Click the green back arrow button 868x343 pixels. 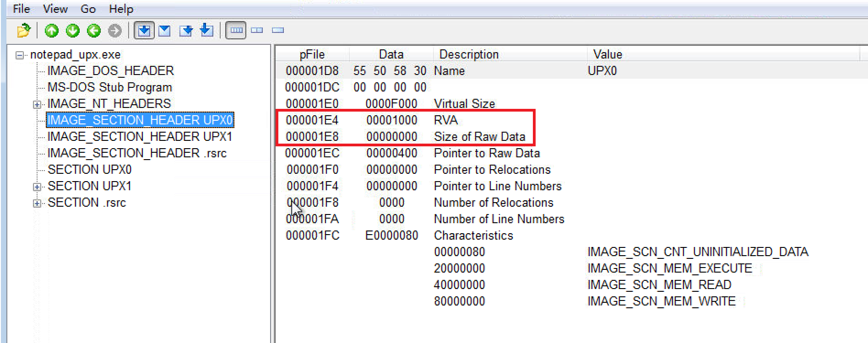coord(94,31)
